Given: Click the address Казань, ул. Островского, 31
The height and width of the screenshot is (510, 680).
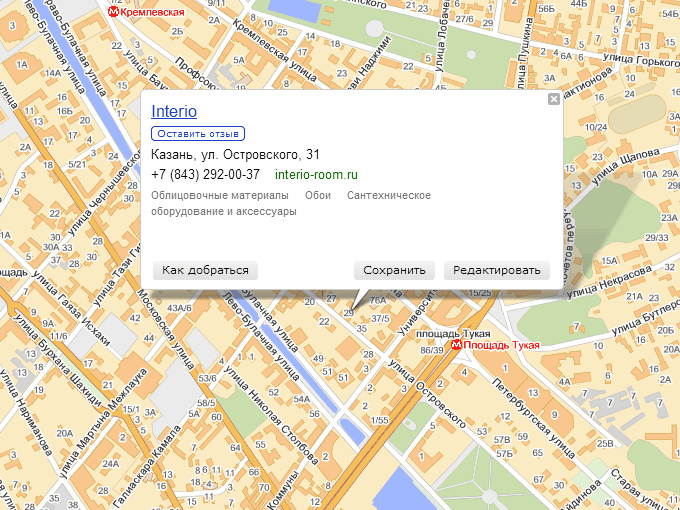Looking at the screenshot, I should (x=235, y=154).
